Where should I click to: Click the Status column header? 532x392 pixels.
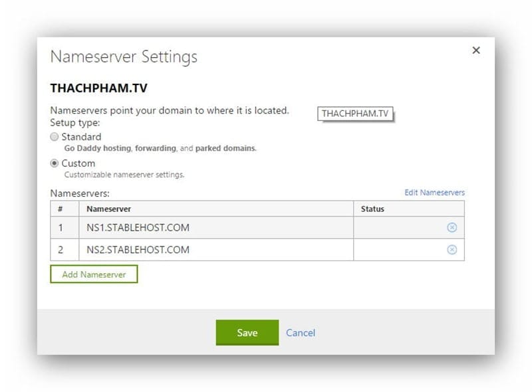tap(409, 209)
